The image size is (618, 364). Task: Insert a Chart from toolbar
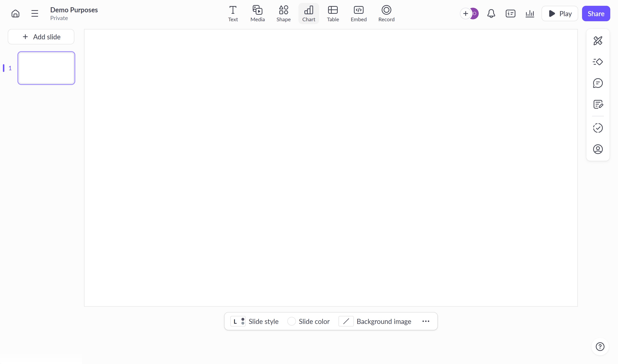pos(309,14)
